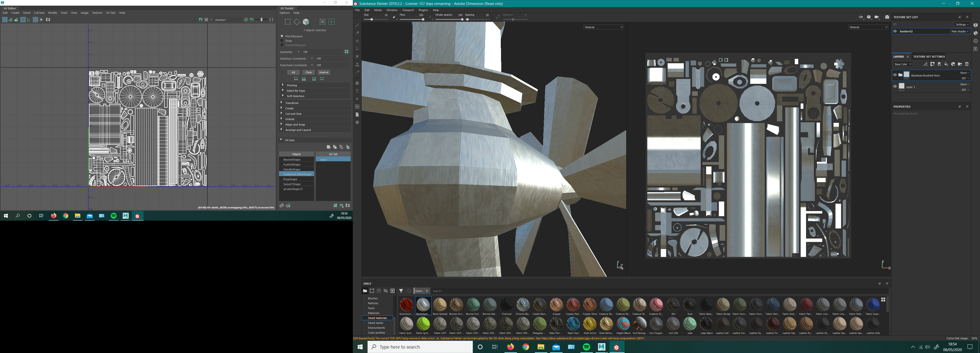Add a fill layer with paint bucket icon
Screen dimensions: 980x353
pyautogui.click(x=946, y=64)
